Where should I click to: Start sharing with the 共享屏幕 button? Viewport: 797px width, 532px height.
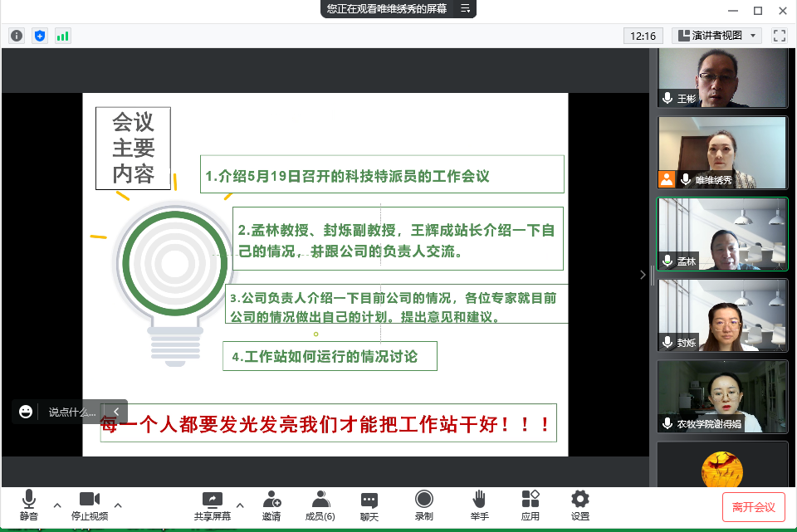[x=213, y=505]
